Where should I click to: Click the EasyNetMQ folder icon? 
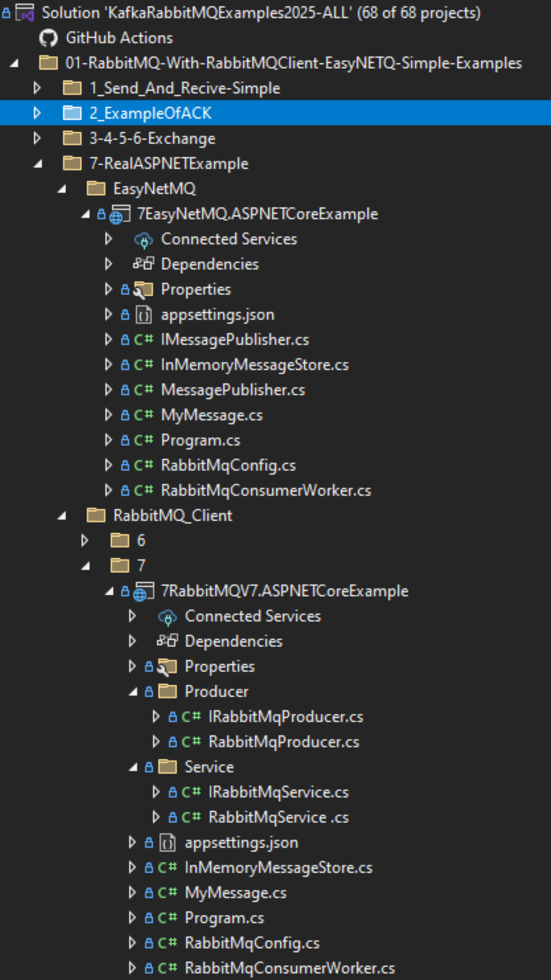96,188
